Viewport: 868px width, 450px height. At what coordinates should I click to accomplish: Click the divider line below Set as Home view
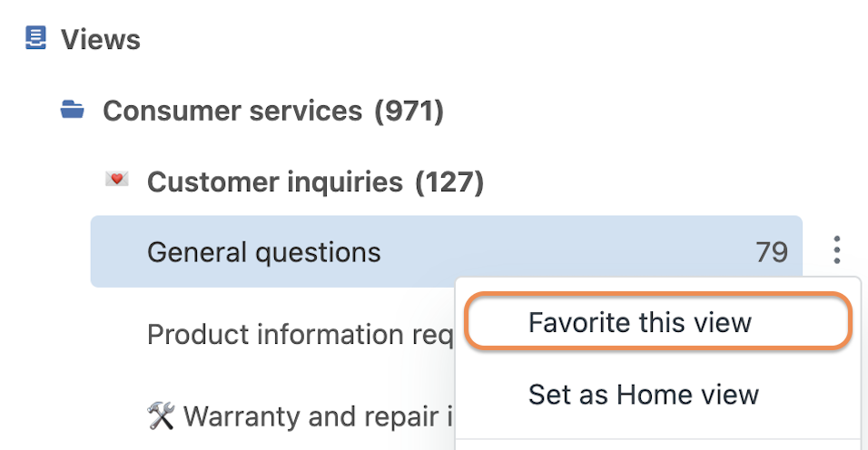click(657, 440)
